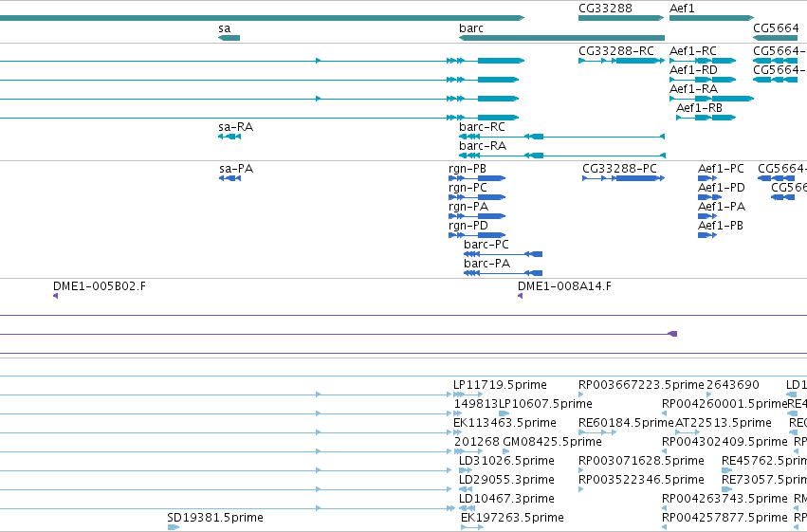Click the CG33288 gene bar

click(x=621, y=18)
